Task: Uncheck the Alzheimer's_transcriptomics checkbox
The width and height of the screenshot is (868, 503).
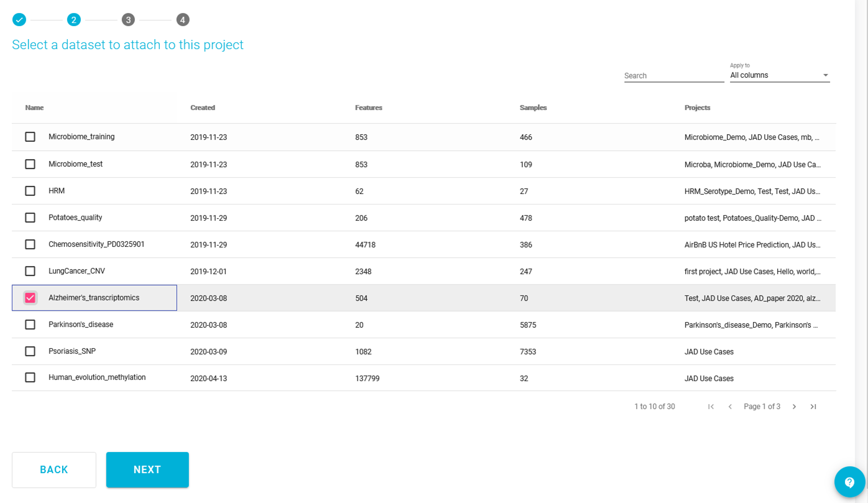Action: coord(30,298)
